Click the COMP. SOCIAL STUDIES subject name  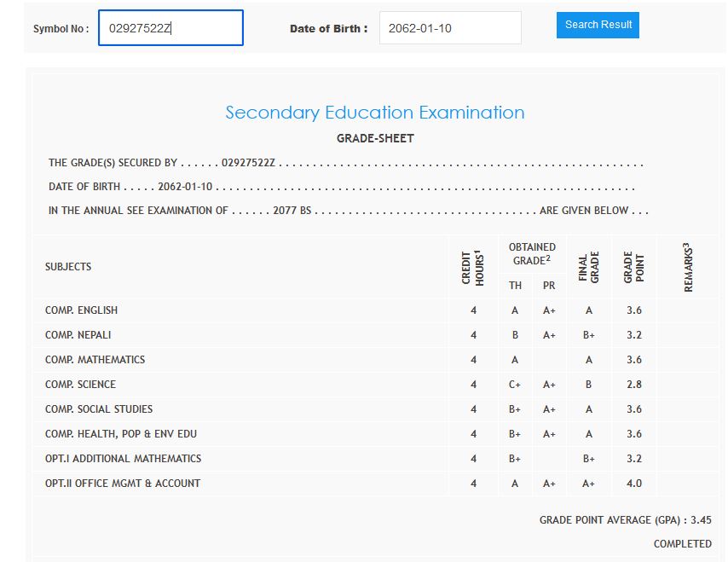[99, 409]
